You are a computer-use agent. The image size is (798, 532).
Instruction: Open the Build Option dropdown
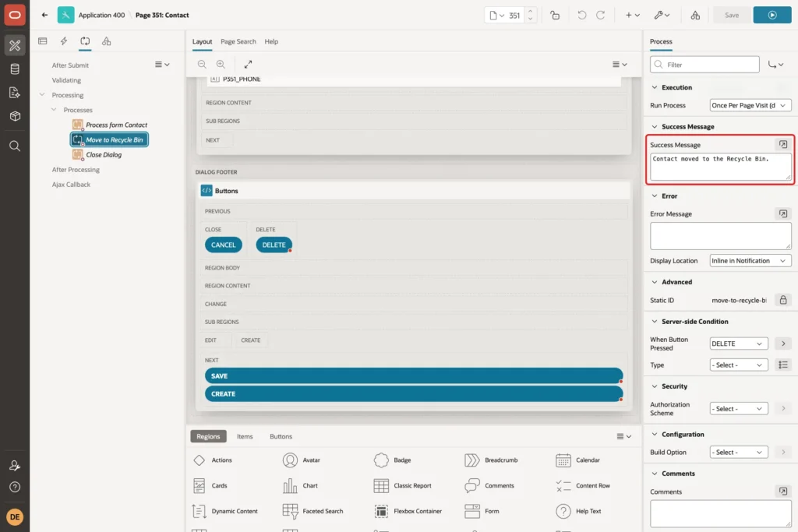click(739, 452)
